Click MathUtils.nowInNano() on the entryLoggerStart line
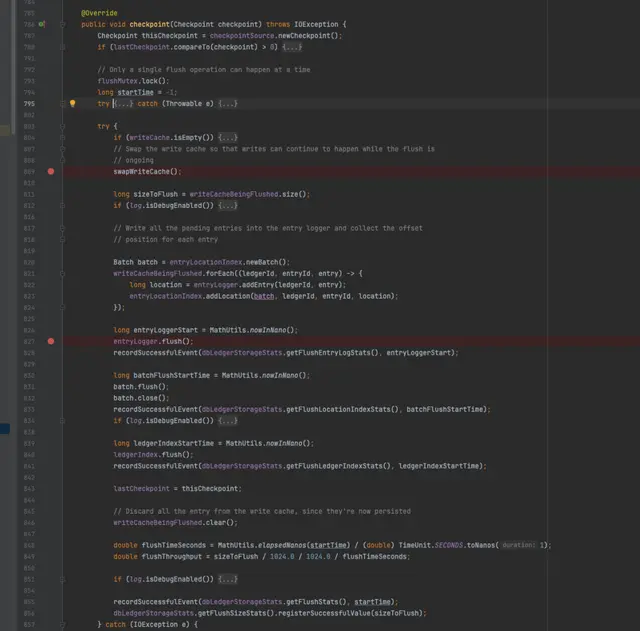 pyautogui.click(x=252, y=330)
